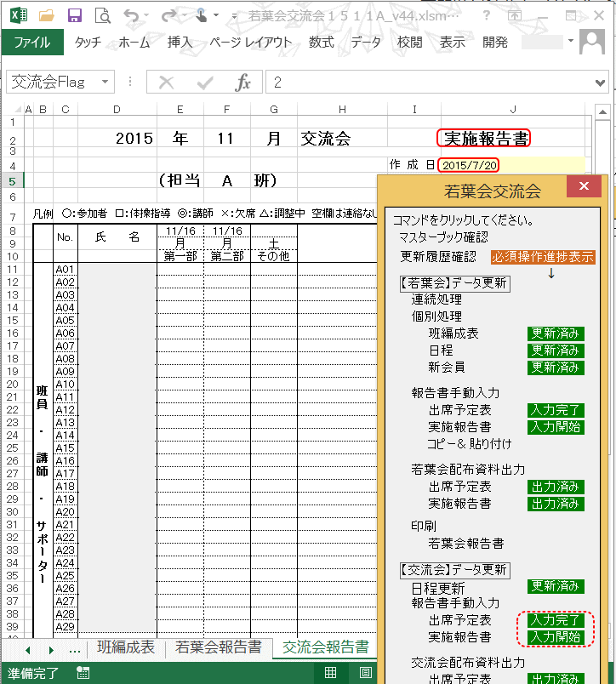Click 更新履歴確認 command
This screenshot has width=616, height=684.
(438, 257)
